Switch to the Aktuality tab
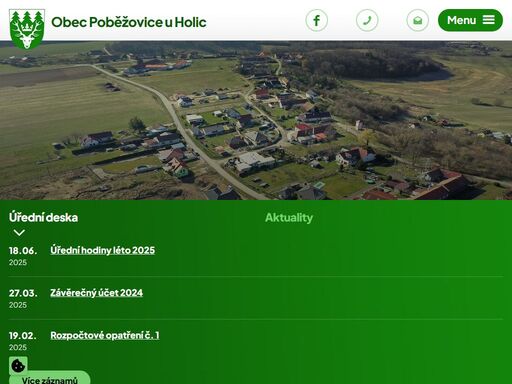The height and width of the screenshot is (384, 512). click(289, 218)
